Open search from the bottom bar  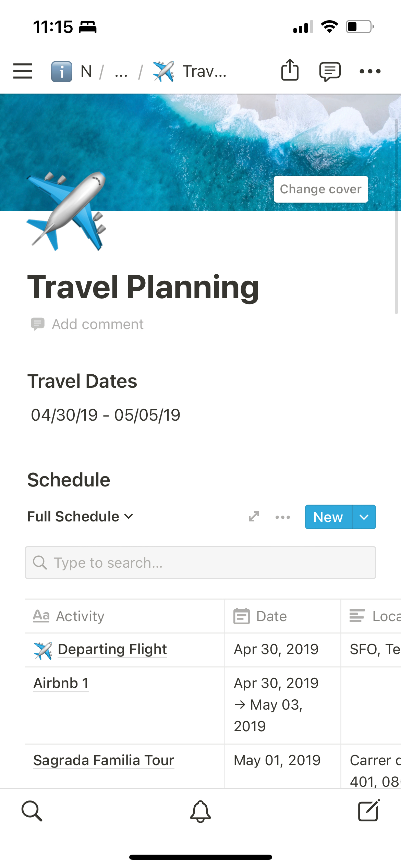[32, 811]
